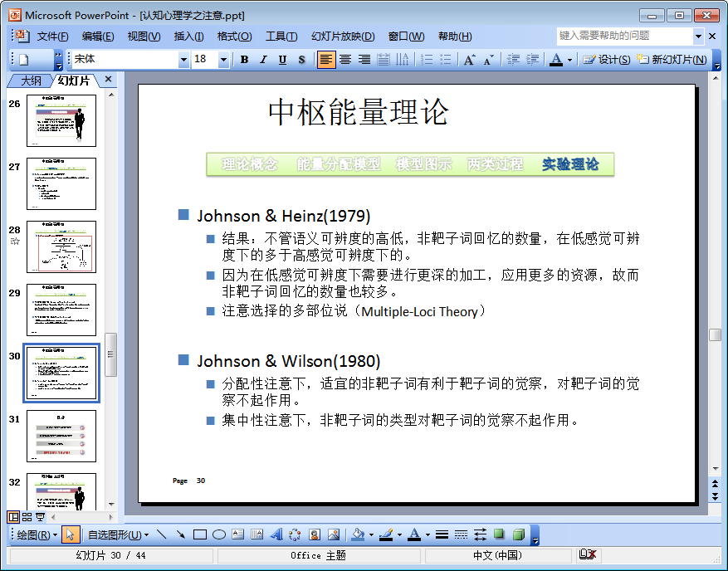728x571 pixels.
Task: Toggle Italic formatting
Action: point(263,60)
